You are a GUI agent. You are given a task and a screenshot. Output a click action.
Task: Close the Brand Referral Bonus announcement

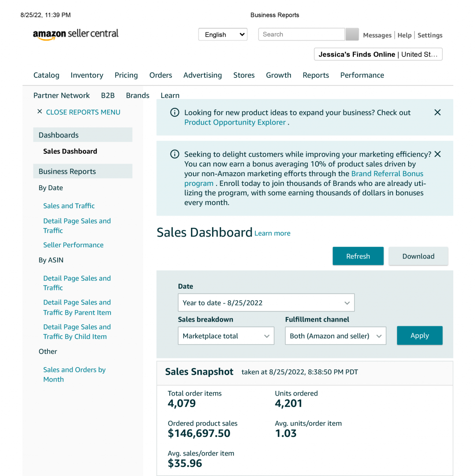(x=437, y=154)
